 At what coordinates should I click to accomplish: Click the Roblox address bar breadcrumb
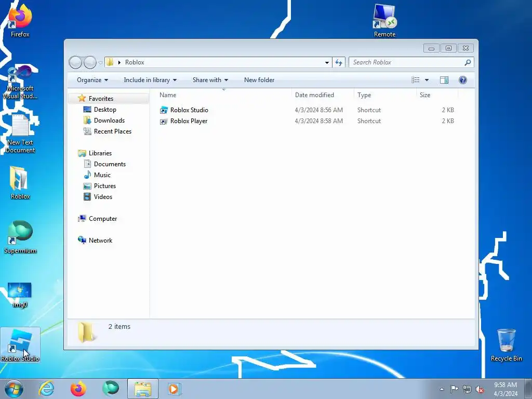[x=135, y=62]
